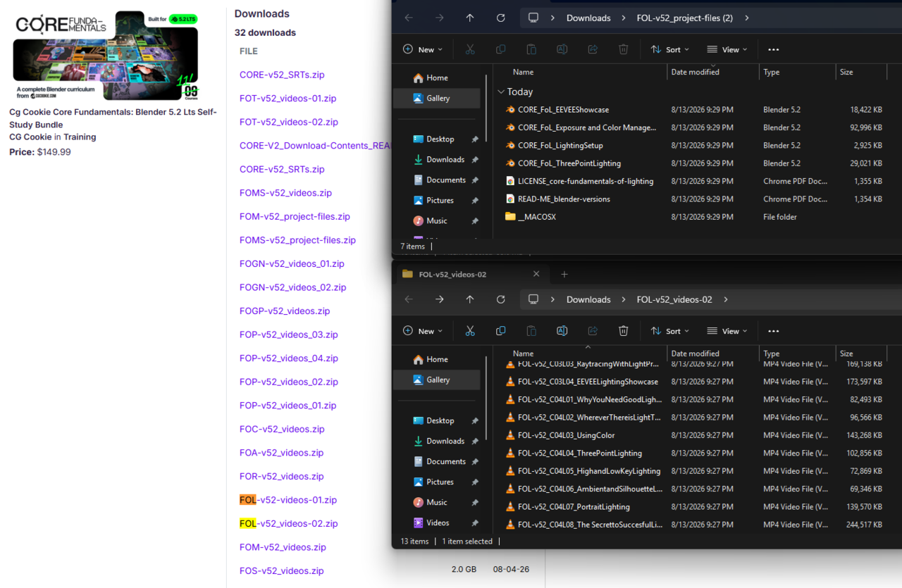Click the Up arrow in project-files window
902x588 pixels.
pyautogui.click(x=470, y=18)
